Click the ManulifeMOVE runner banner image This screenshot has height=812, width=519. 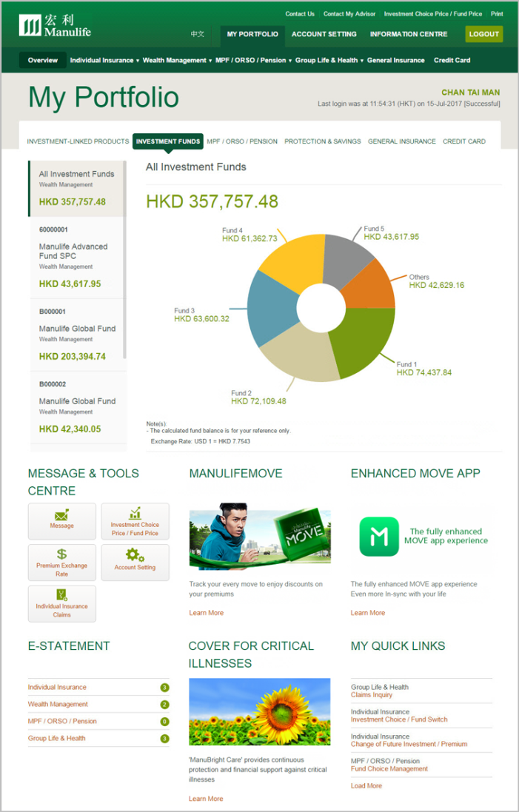260,537
